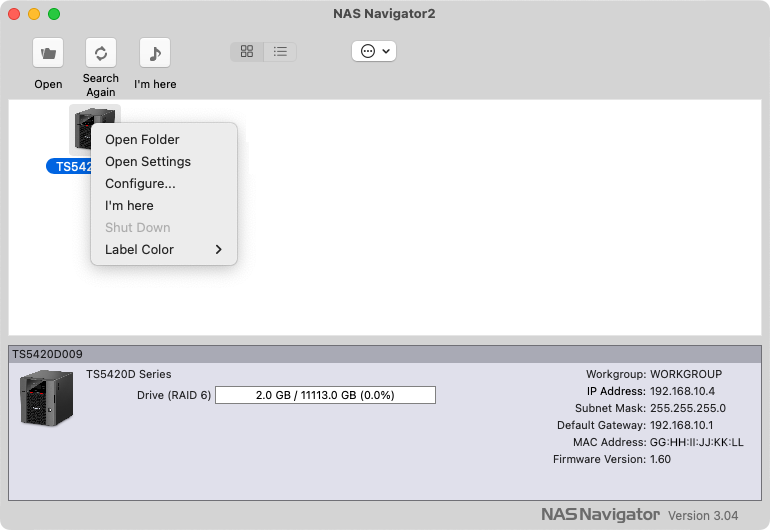
Task: Click the Drive RAID 6 usage bar
Action: pos(326,395)
